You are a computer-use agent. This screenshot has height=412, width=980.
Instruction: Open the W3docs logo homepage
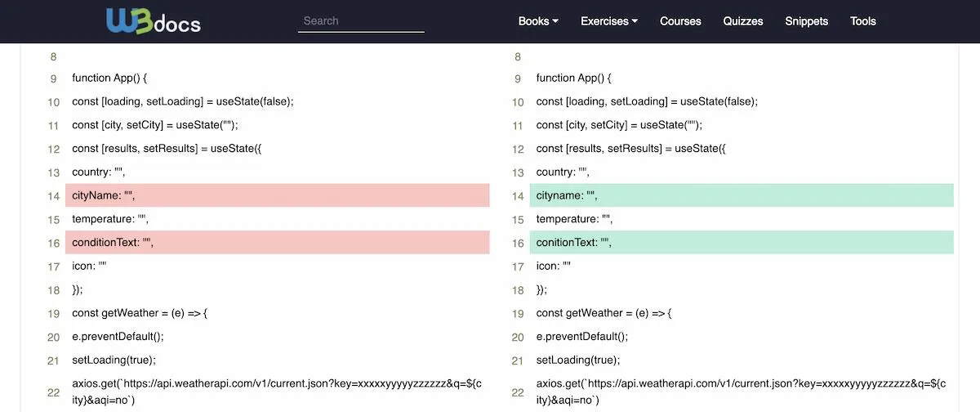click(x=154, y=20)
